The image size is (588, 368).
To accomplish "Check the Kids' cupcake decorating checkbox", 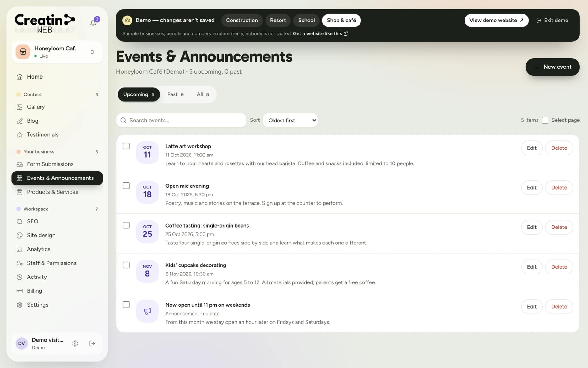I will click(x=126, y=265).
